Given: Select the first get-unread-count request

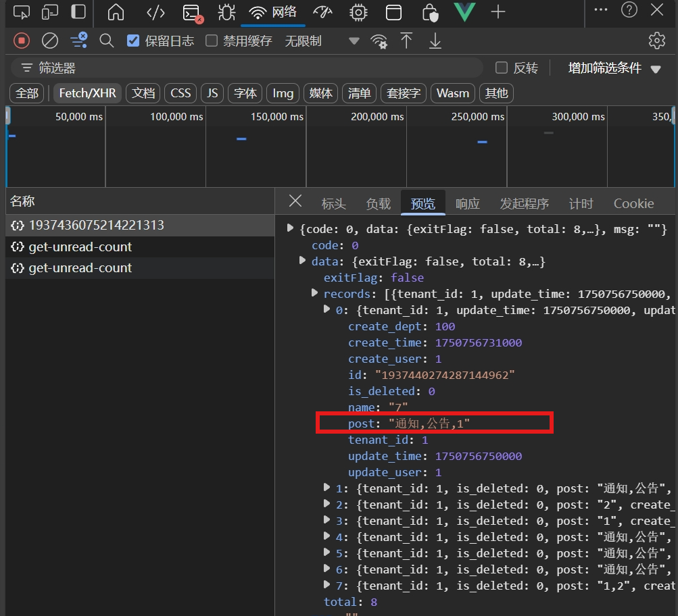Looking at the screenshot, I should 140,247.
